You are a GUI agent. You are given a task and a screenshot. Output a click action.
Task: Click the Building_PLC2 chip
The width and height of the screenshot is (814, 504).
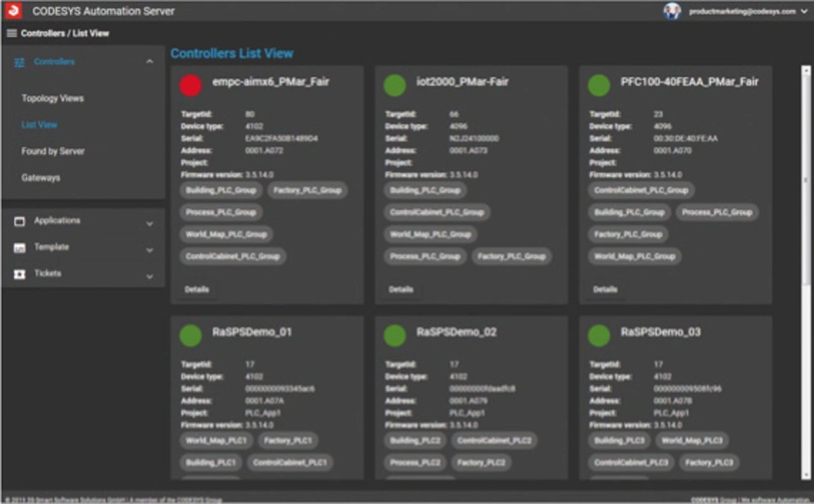click(x=415, y=440)
